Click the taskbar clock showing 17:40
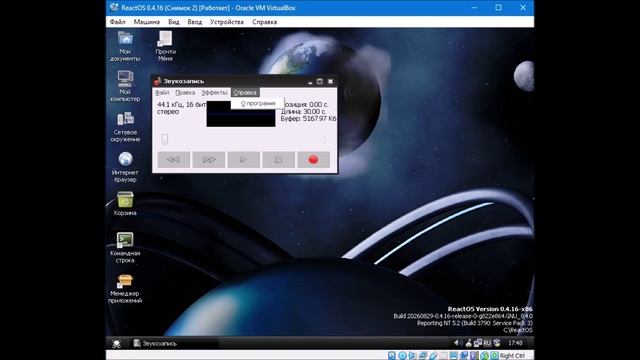 (x=515, y=343)
